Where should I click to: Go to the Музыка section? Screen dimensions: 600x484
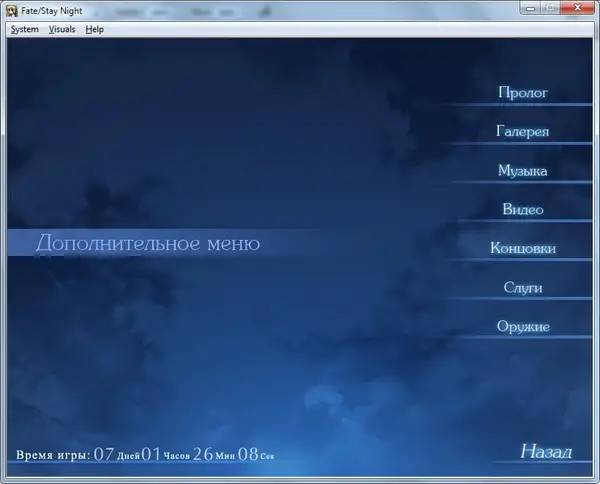(x=523, y=171)
